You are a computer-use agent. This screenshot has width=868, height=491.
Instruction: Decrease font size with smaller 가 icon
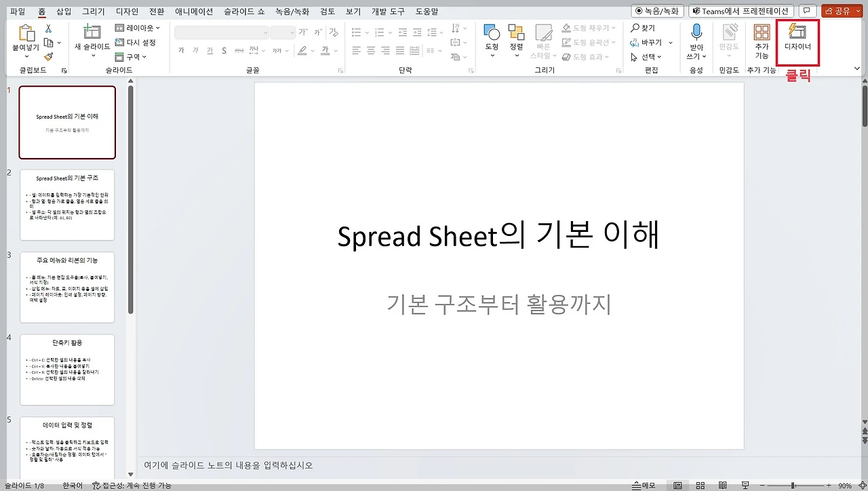coord(317,32)
